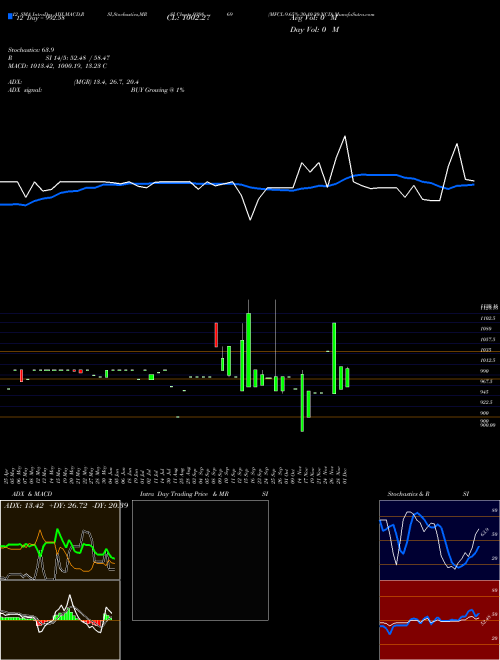This screenshot has width=500, height=660.
Task: Click the BUY Growing @ 1% signal text
Action: (x=157, y=90)
